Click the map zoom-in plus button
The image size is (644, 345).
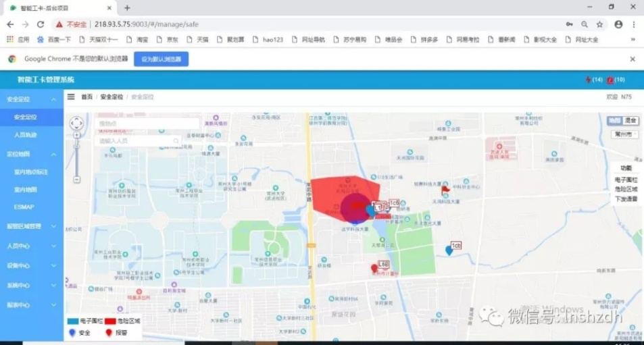(x=77, y=135)
